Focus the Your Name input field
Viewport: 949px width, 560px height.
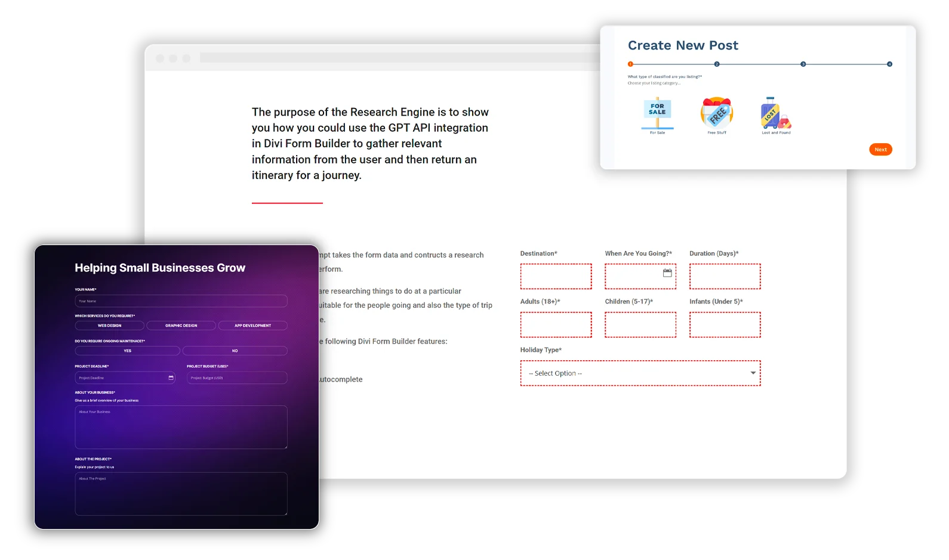tap(181, 301)
